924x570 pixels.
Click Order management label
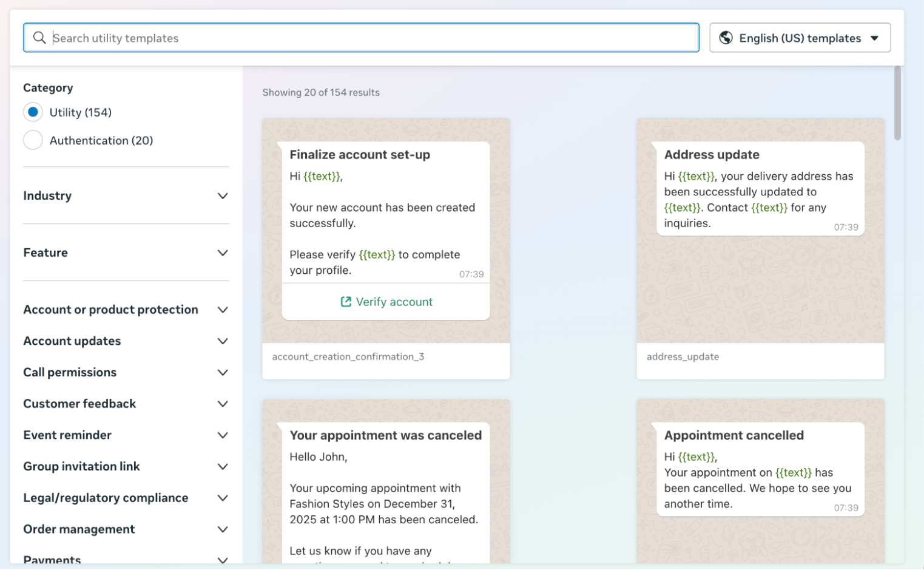tap(79, 529)
